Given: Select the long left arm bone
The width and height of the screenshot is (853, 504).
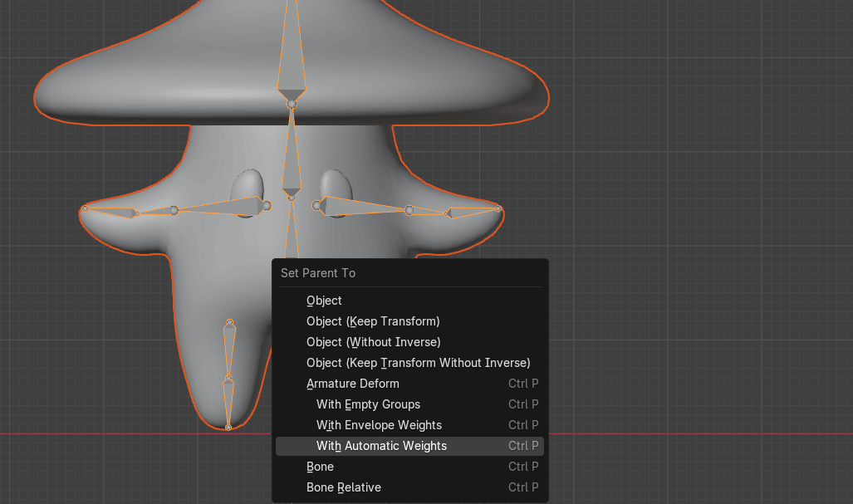Looking at the screenshot, I should (220, 208).
